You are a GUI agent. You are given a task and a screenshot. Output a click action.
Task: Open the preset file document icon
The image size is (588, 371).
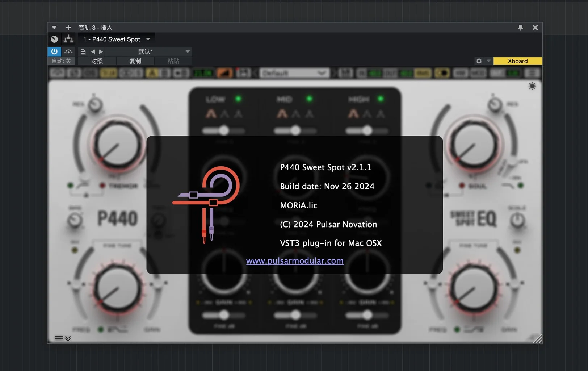(83, 52)
